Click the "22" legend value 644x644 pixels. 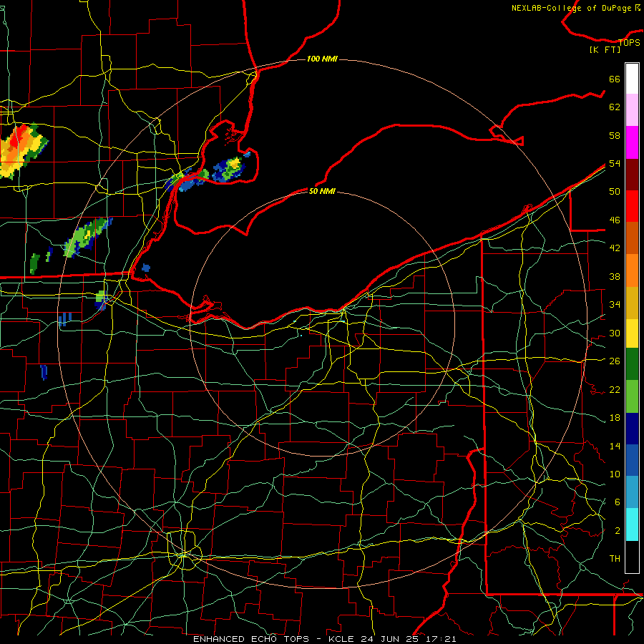pyautogui.click(x=615, y=389)
